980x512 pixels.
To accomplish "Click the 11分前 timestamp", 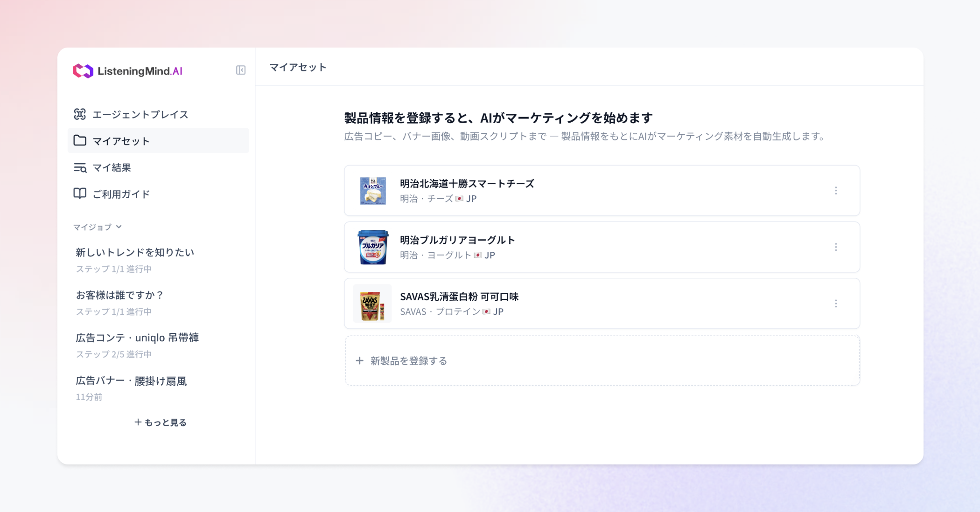I will click(89, 397).
